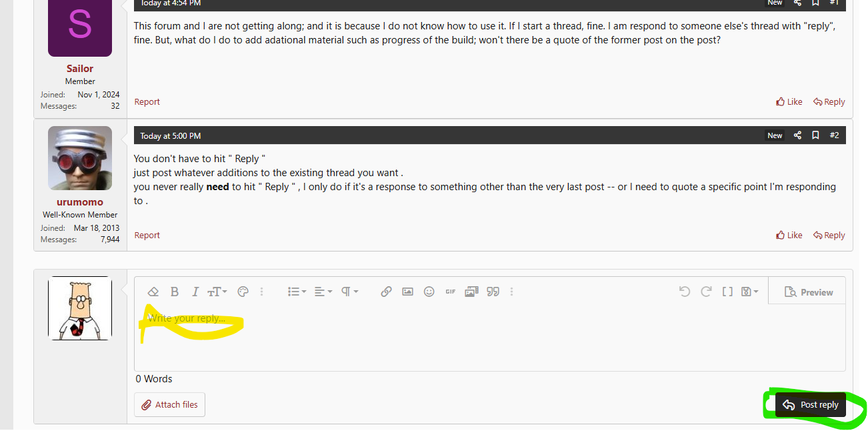This screenshot has height=431, width=868.
Task: Click the GIF insert icon
Action: click(x=451, y=292)
